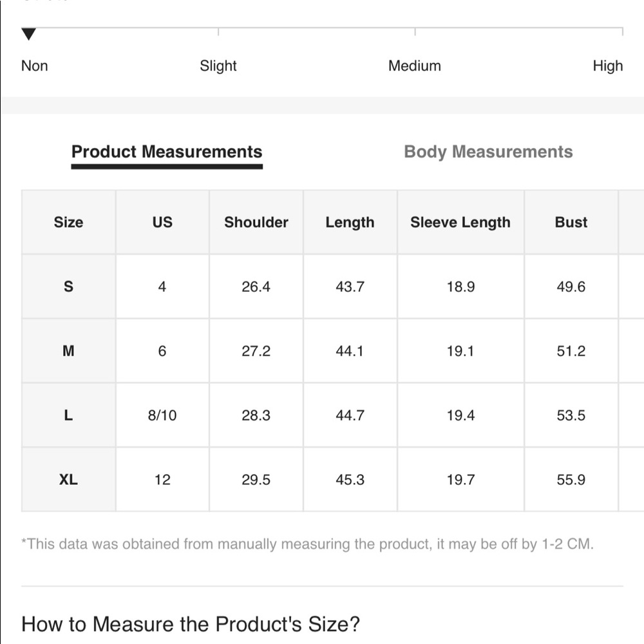Screen dimensions: 644x644
Task: Select the size S row label
Action: pyautogui.click(x=69, y=287)
